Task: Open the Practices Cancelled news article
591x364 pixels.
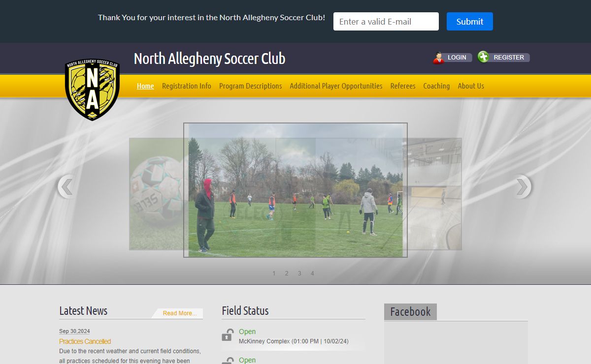Action: (x=85, y=341)
